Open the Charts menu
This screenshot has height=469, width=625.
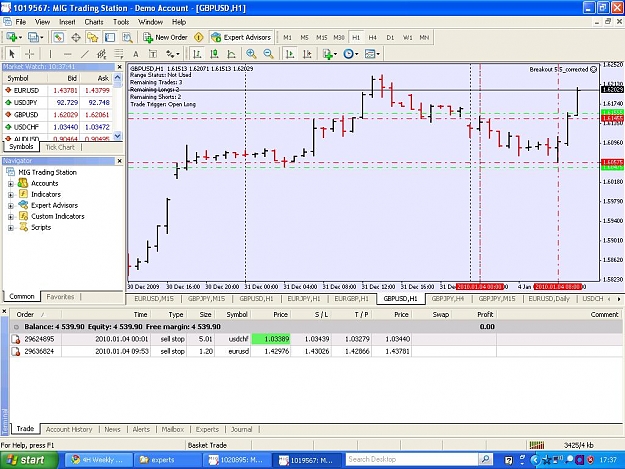pyautogui.click(x=94, y=22)
